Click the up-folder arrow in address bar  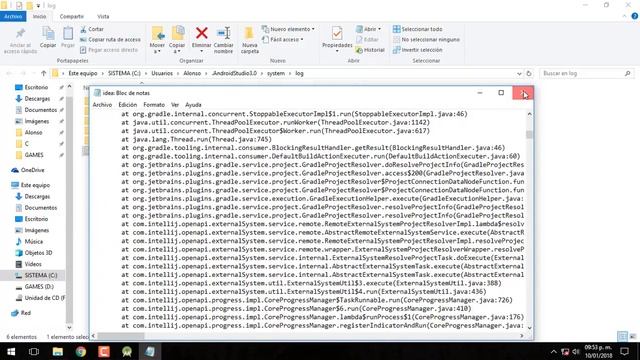(44, 73)
